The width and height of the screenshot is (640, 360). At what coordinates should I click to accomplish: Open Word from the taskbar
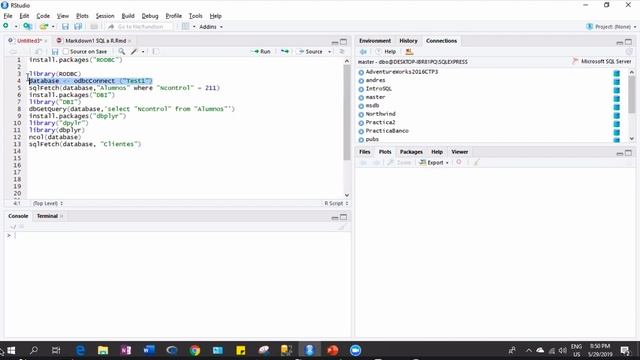(x=149, y=350)
